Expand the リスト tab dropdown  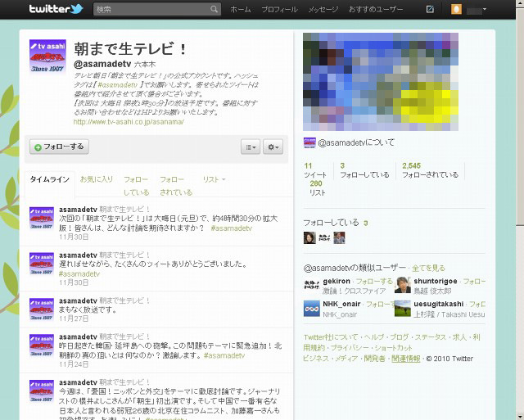(x=214, y=179)
